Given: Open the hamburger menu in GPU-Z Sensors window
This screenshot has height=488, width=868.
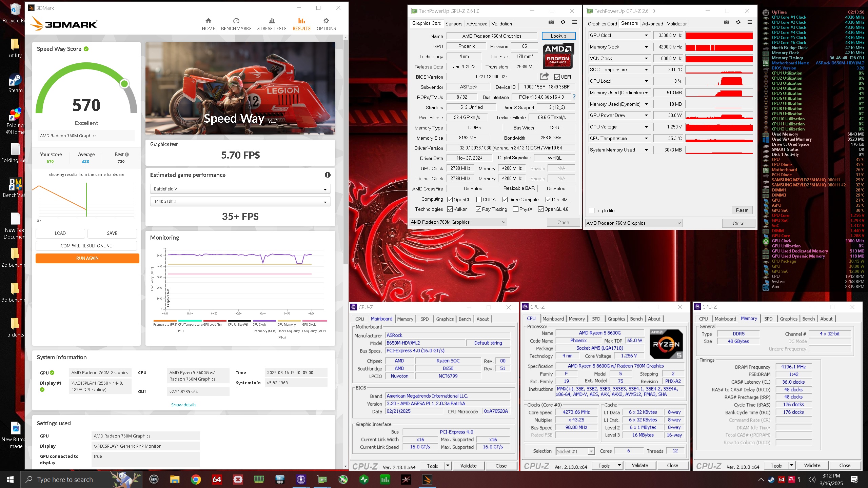Looking at the screenshot, I should point(750,22).
